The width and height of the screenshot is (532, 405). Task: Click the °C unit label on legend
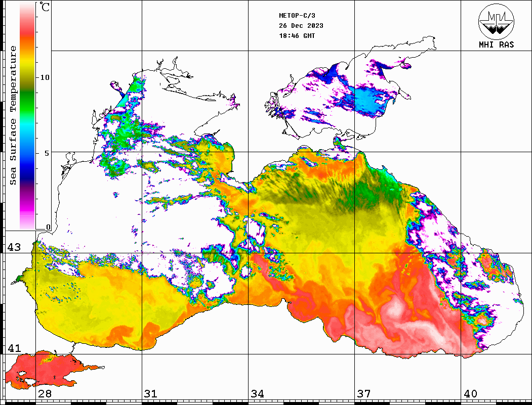45,7
